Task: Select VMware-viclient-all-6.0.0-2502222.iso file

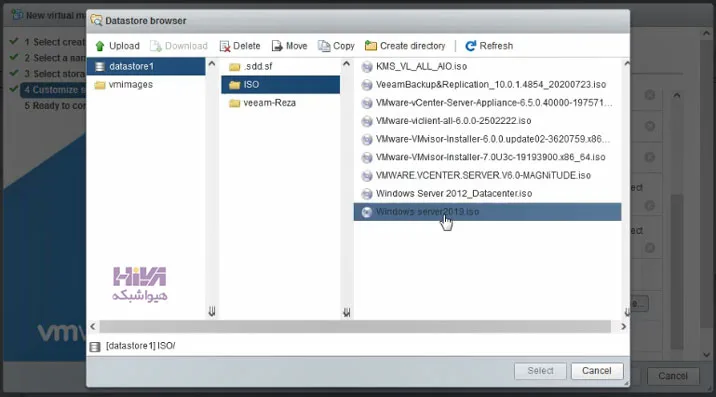Action: point(487,121)
